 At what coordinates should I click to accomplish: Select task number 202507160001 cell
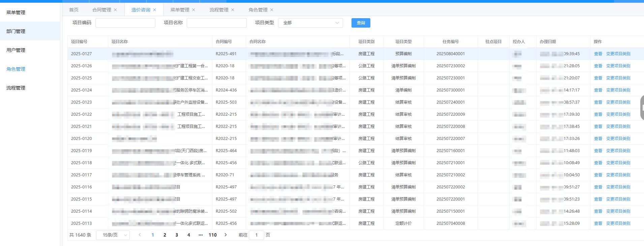(x=451, y=151)
